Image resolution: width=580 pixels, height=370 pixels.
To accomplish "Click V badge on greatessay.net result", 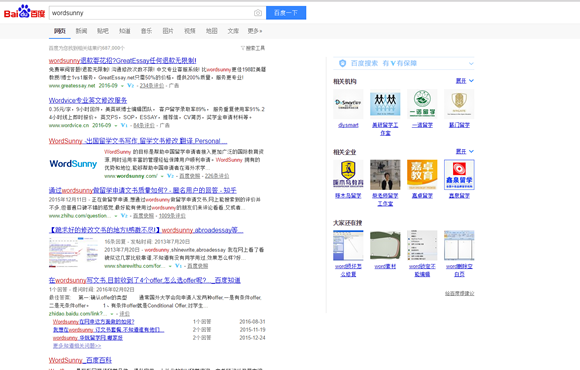I will (x=131, y=85).
